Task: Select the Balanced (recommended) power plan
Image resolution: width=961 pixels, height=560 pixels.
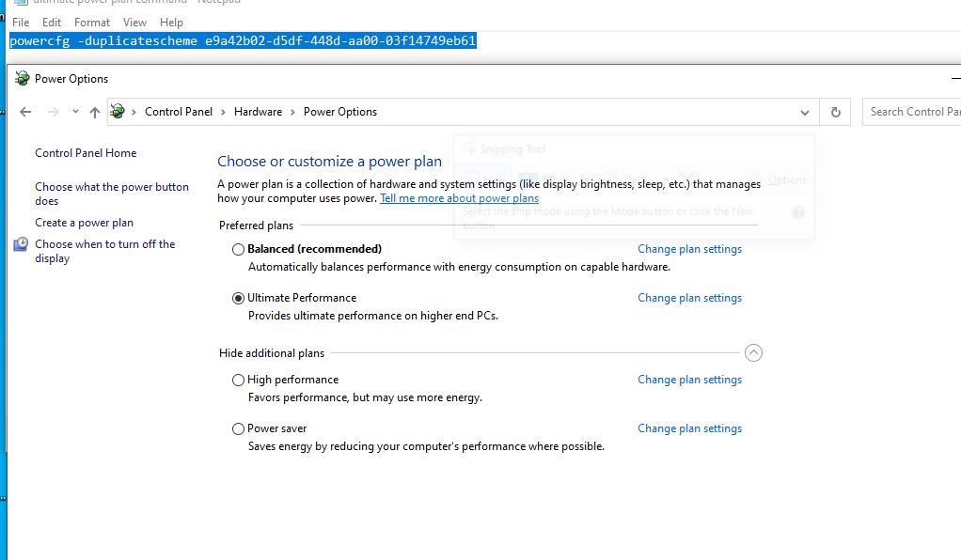Action: click(x=238, y=250)
